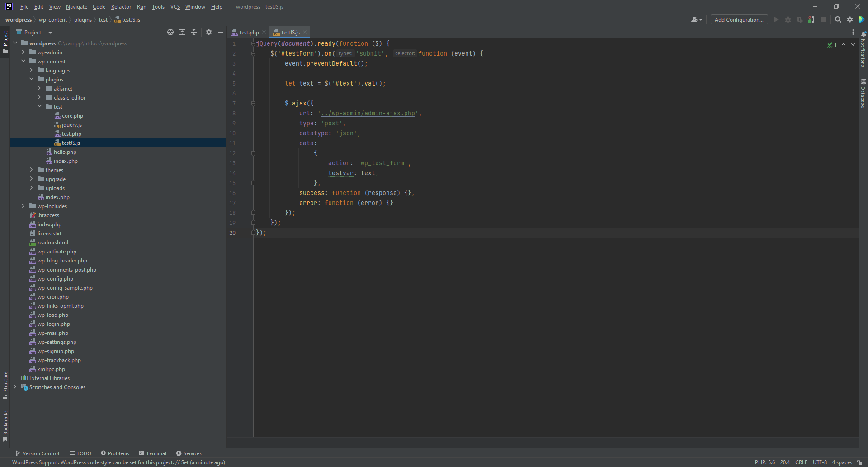Collapse the wp-content folder
This screenshot has width=868, height=467.
pos(24,61)
